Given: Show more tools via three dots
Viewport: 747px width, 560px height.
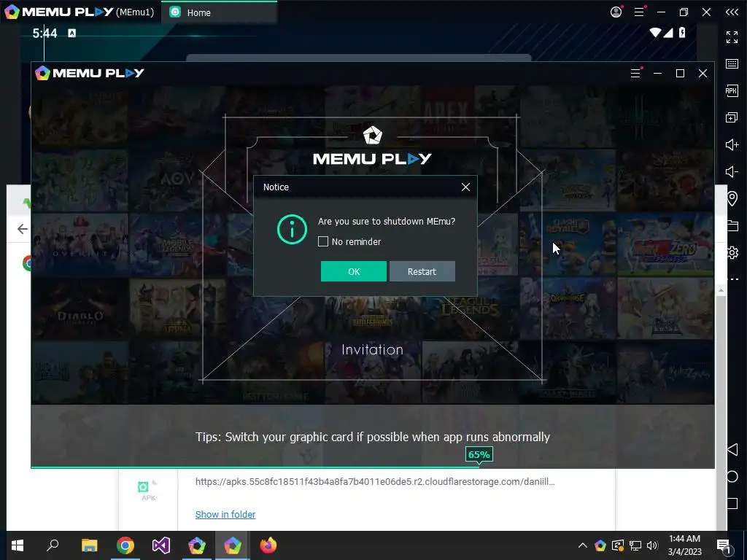Looking at the screenshot, I should pyautogui.click(x=734, y=279).
